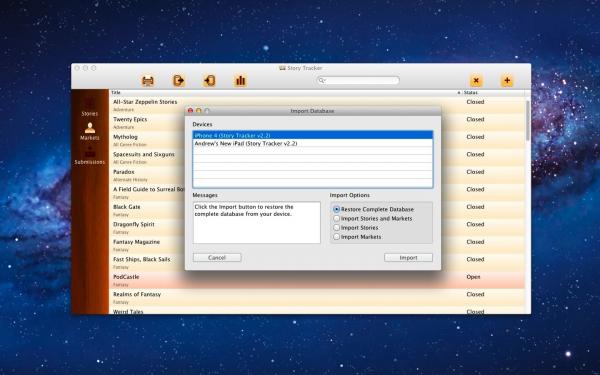
Task: Click the Messages text box
Action: 256,222
